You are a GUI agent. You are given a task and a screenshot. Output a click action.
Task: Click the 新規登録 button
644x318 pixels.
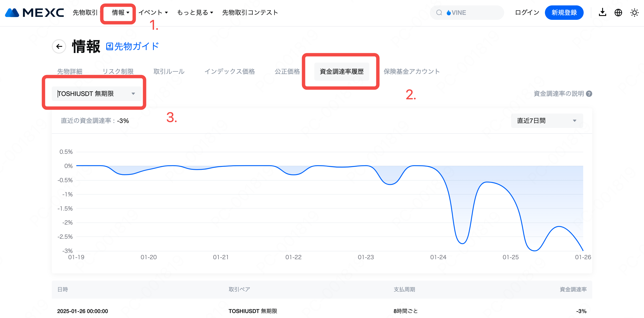(x=564, y=13)
